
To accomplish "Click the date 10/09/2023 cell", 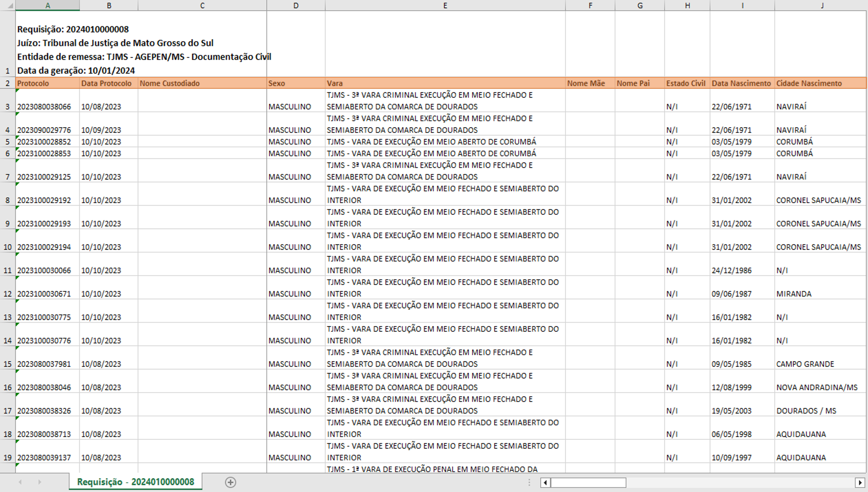I will (109, 124).
